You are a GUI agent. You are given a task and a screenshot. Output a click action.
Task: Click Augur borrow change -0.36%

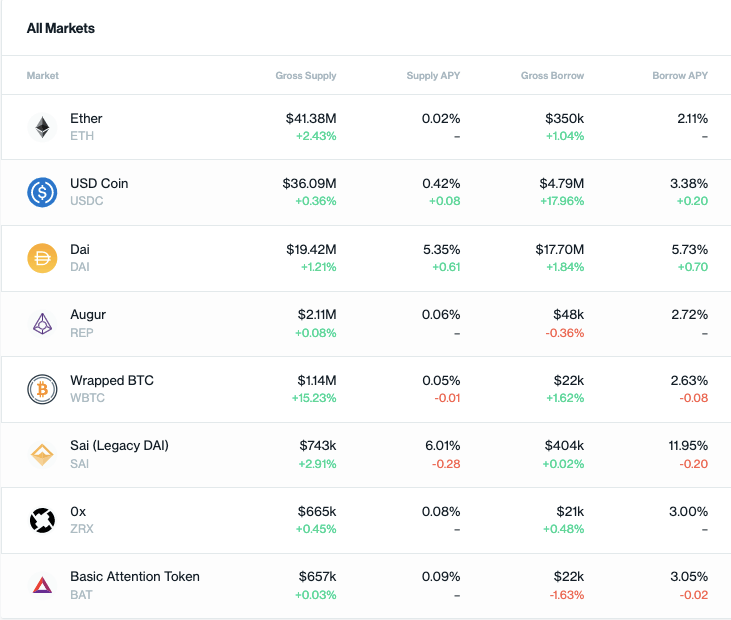coord(565,333)
